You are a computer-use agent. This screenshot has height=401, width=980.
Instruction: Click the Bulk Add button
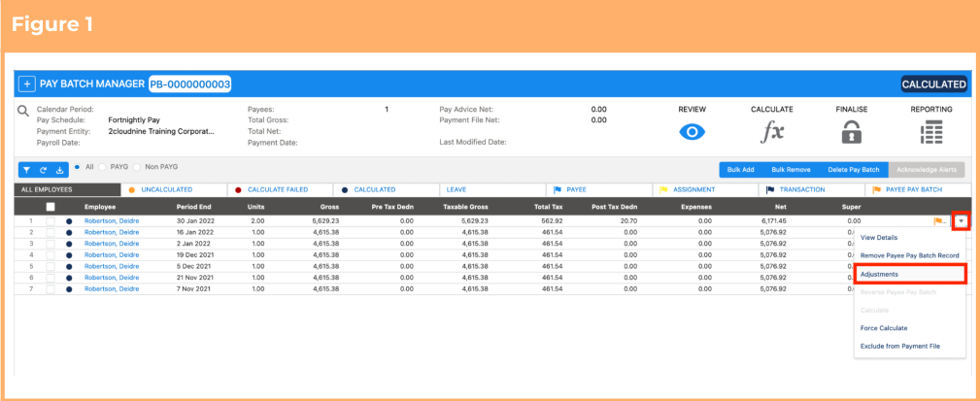741,169
